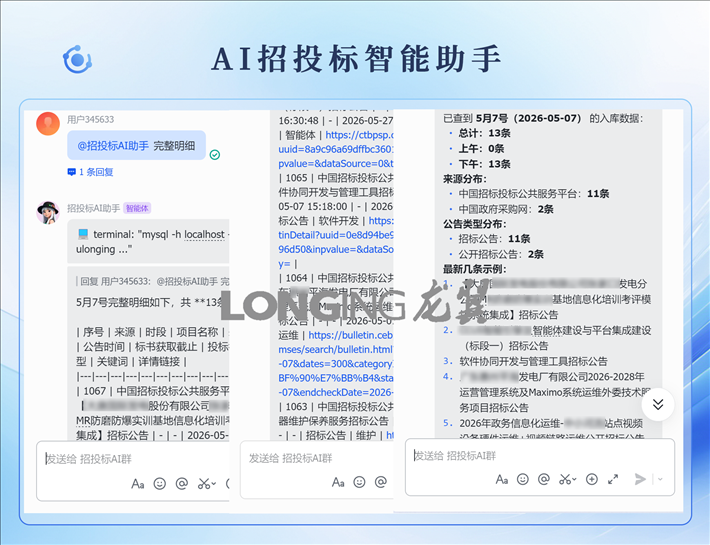
Task: Click the plus (add attachment) icon in the right panel
Action: tap(592, 479)
